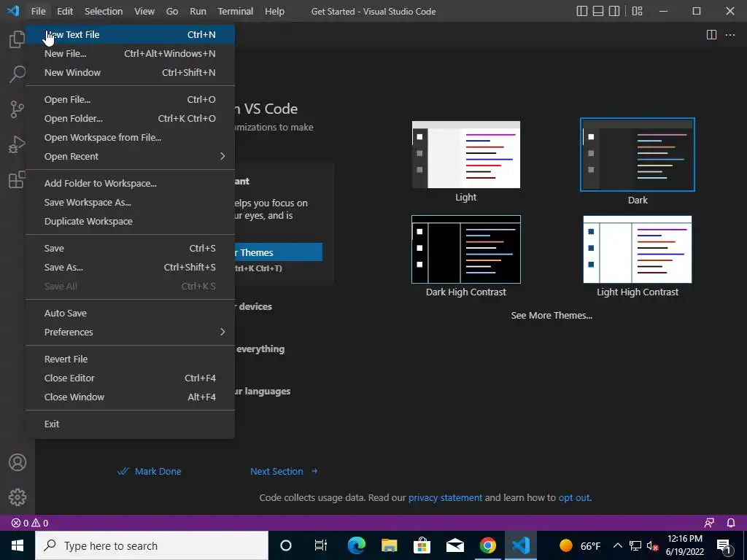Click the VS Code logo in title bar
The image size is (747, 560).
coord(13,10)
